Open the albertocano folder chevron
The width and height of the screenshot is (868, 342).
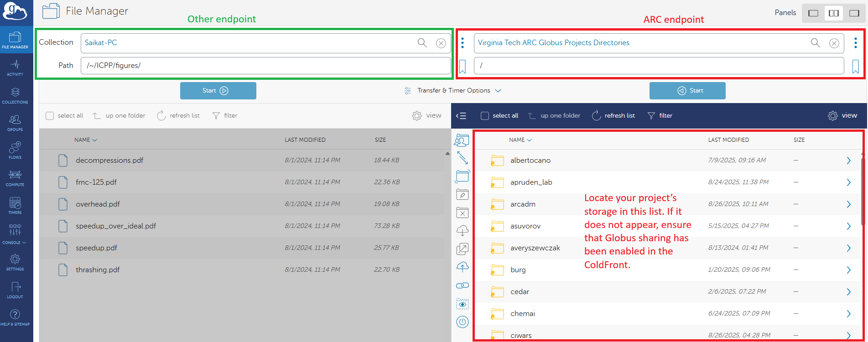pos(848,161)
